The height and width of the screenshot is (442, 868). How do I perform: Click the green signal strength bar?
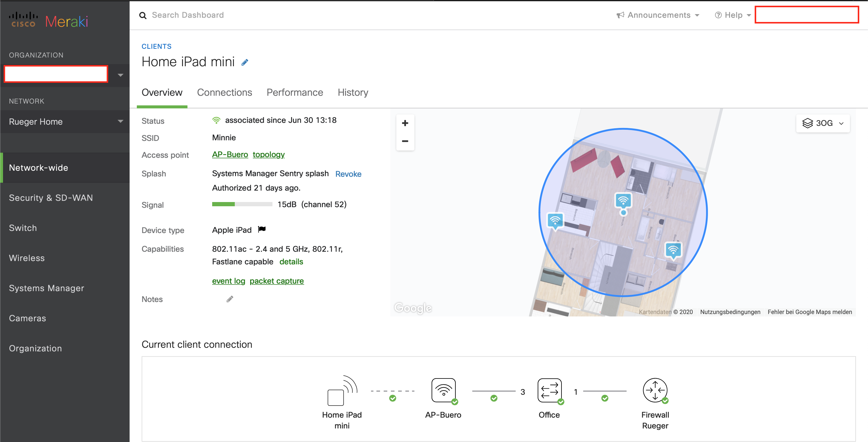[223, 204]
